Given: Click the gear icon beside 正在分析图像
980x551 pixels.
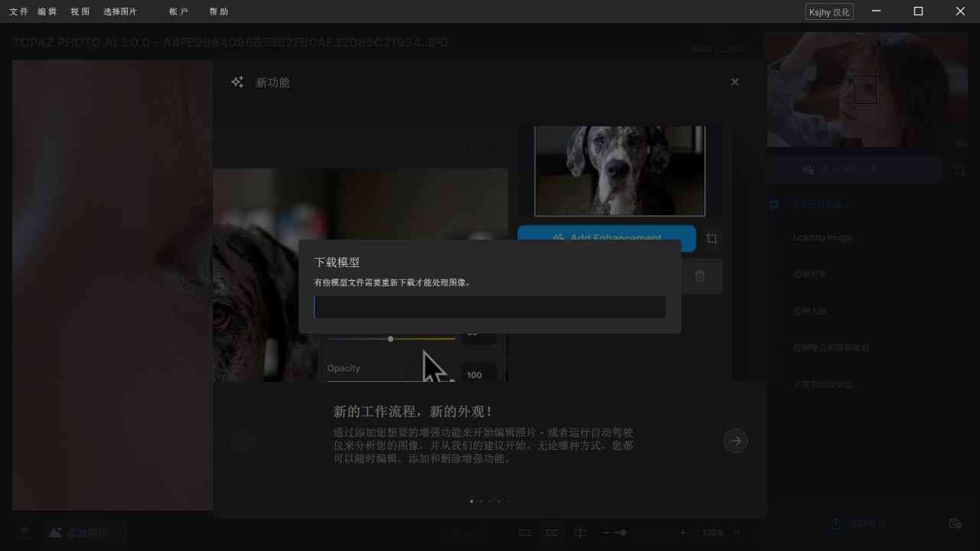Looking at the screenshot, I should click(x=774, y=204).
